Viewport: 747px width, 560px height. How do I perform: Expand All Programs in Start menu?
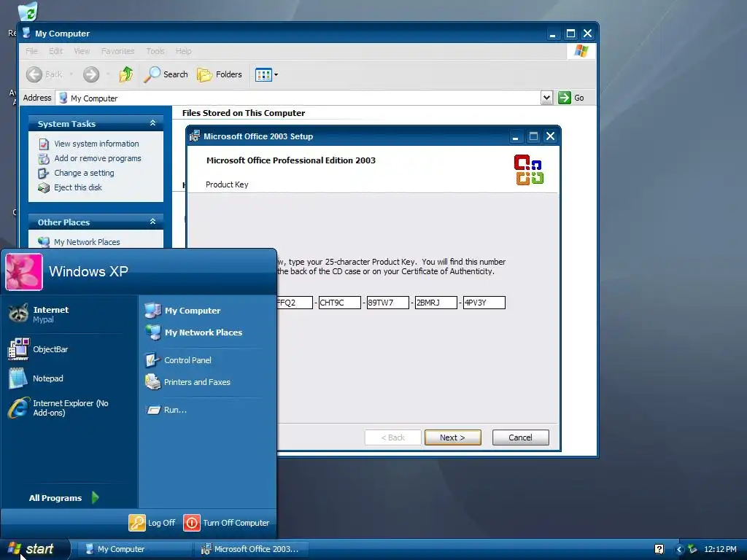[x=64, y=497]
